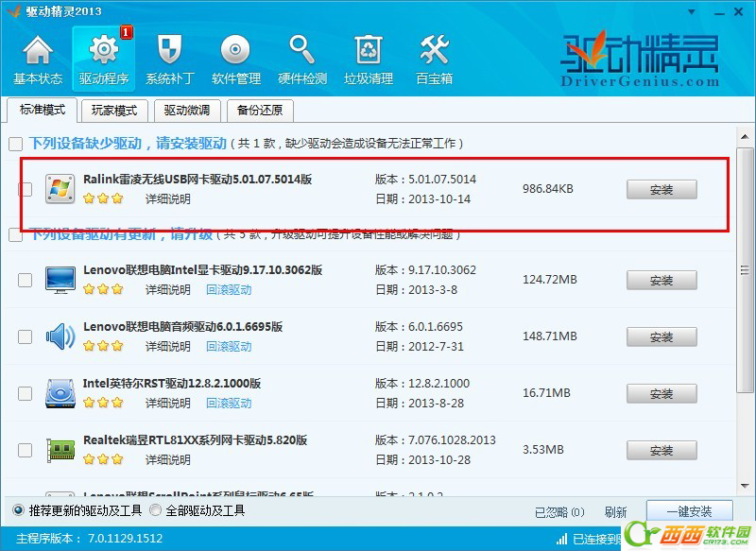Viewport: 756px width, 551px height.
Task: Click the Ralink driver three-star rating
Action: coord(103,198)
